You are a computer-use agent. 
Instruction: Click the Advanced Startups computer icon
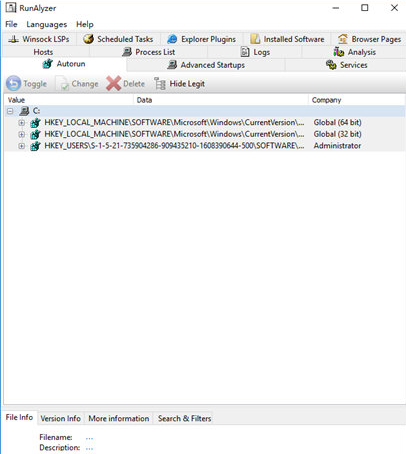point(172,65)
